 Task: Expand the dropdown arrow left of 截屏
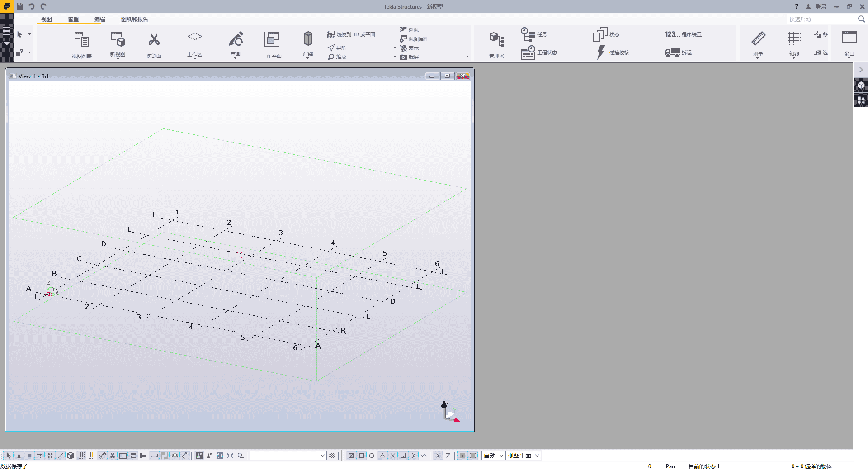pos(395,57)
